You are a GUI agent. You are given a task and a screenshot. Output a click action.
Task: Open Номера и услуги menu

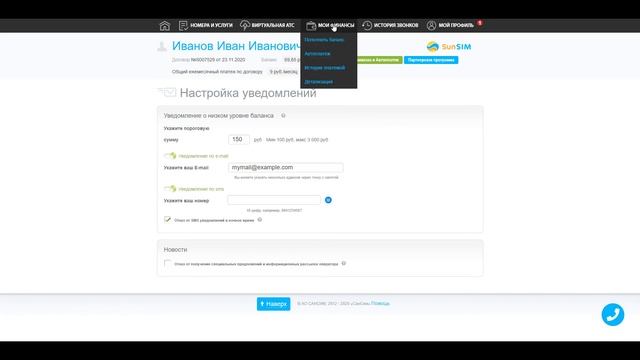pyautogui.click(x=206, y=25)
